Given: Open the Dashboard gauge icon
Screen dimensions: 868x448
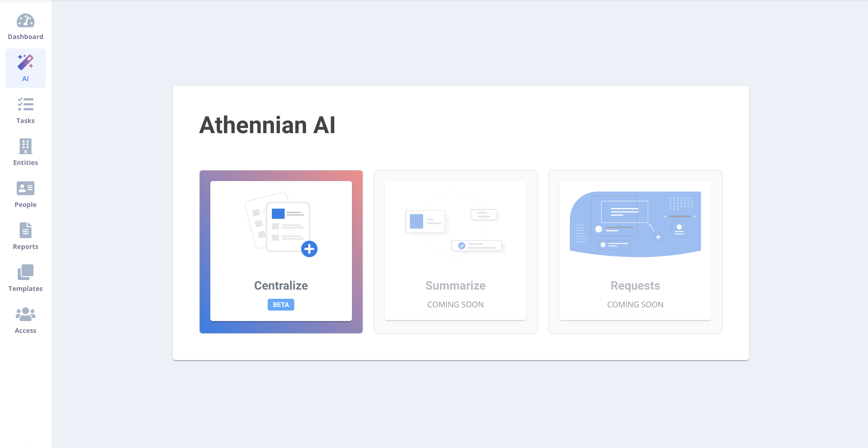Looking at the screenshot, I should pos(26,20).
